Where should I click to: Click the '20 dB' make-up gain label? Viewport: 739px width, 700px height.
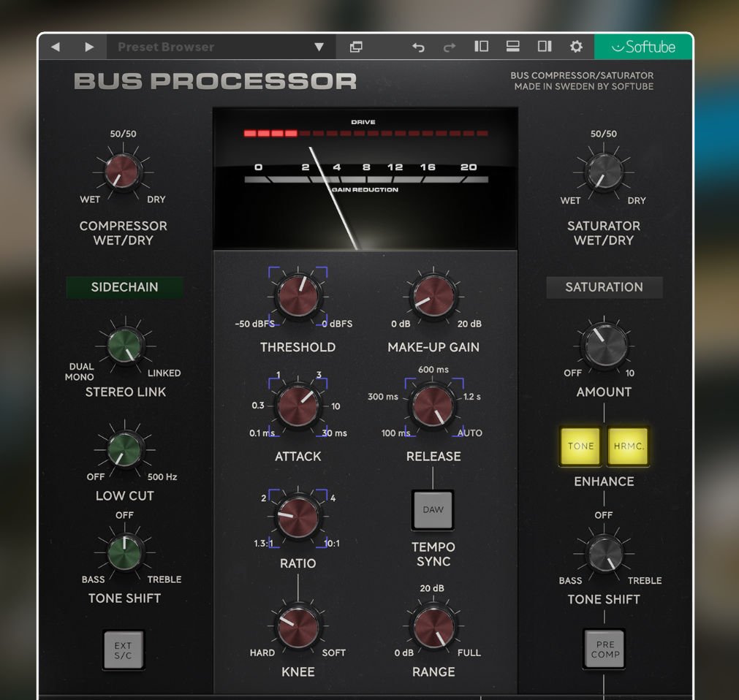click(469, 324)
